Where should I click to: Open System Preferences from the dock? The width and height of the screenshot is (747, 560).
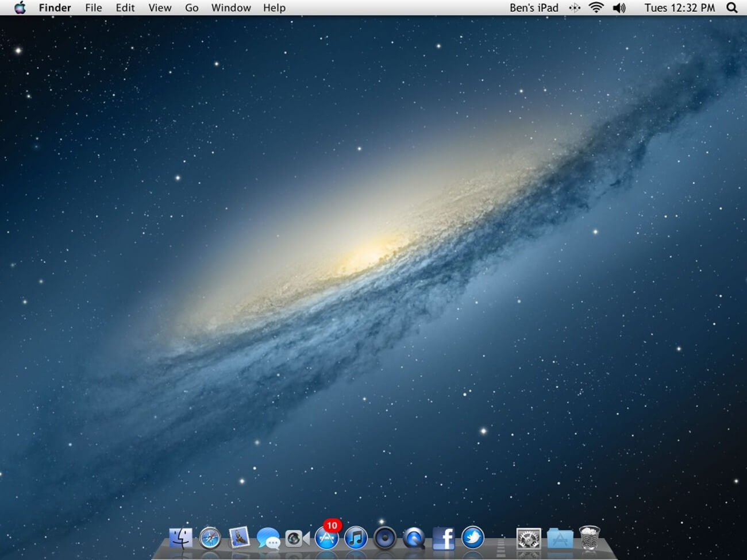click(x=529, y=539)
